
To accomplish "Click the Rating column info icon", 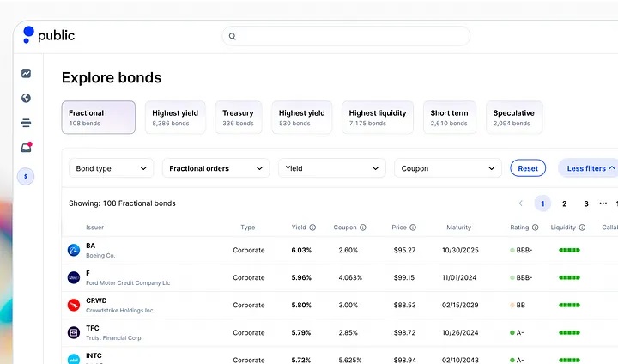I will 535,227.
